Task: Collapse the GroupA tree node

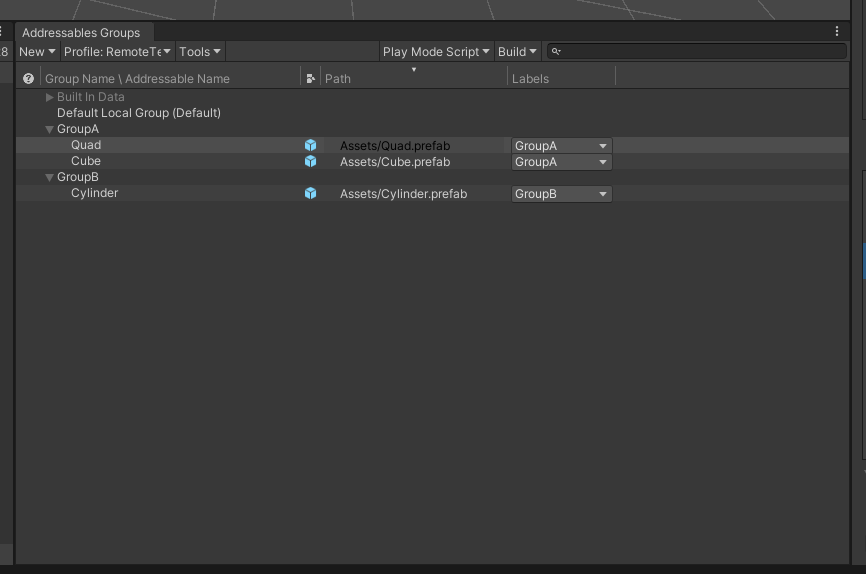Action: tap(49, 129)
